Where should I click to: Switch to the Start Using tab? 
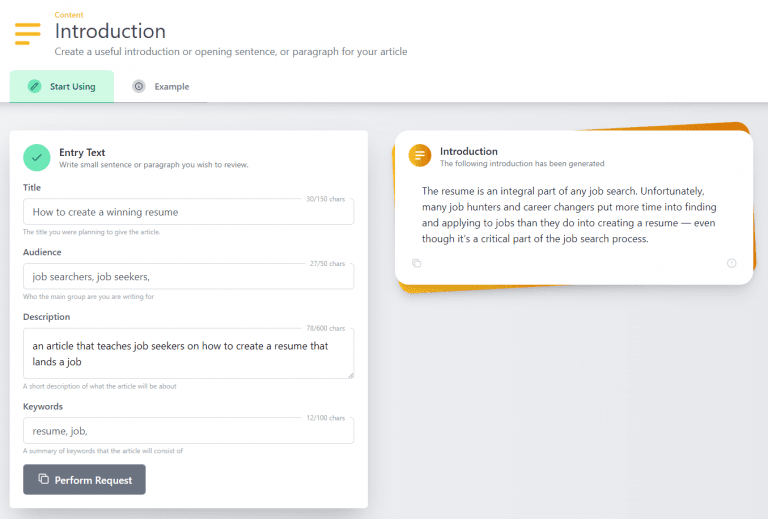[62, 87]
